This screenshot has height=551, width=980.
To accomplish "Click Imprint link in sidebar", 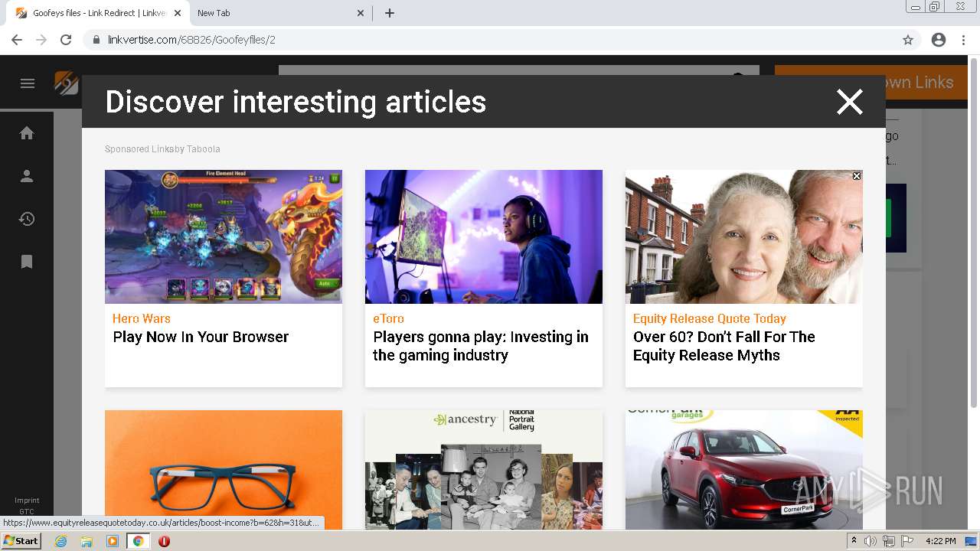I will (x=27, y=500).
